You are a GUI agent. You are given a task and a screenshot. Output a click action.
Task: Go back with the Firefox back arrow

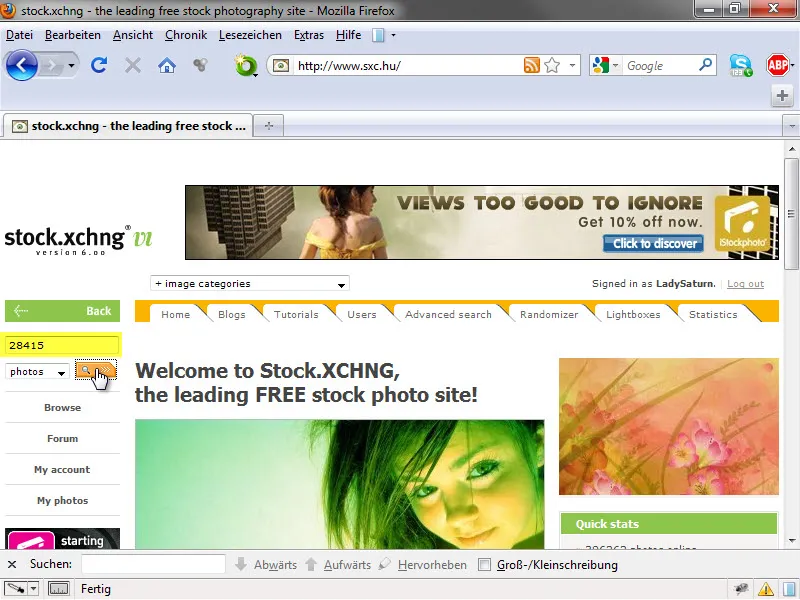pos(21,65)
